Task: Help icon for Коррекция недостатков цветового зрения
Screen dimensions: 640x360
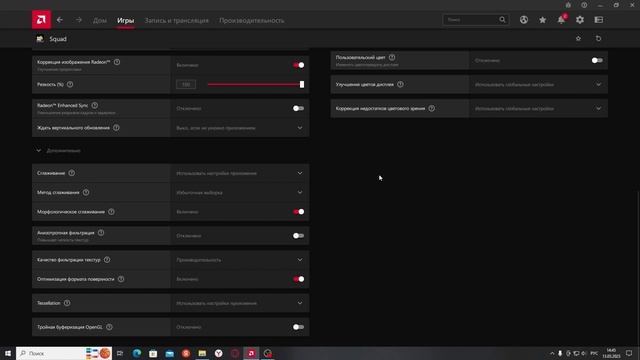Action: click(x=431, y=109)
